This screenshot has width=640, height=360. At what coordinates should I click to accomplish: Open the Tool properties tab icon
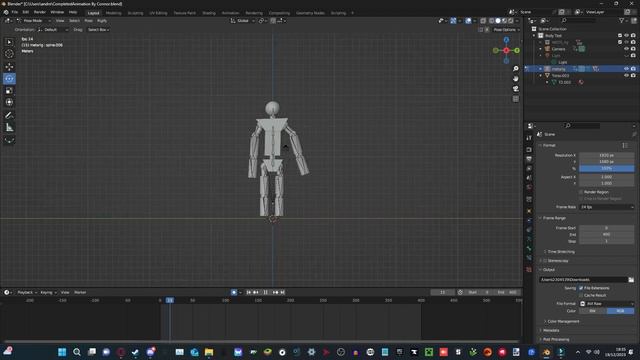(x=529, y=138)
